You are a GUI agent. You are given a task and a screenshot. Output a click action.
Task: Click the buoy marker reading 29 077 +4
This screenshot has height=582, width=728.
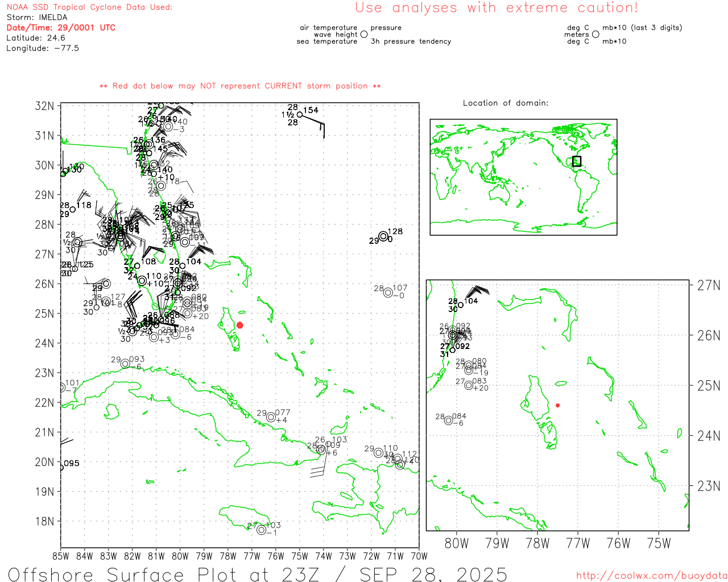pos(271,417)
